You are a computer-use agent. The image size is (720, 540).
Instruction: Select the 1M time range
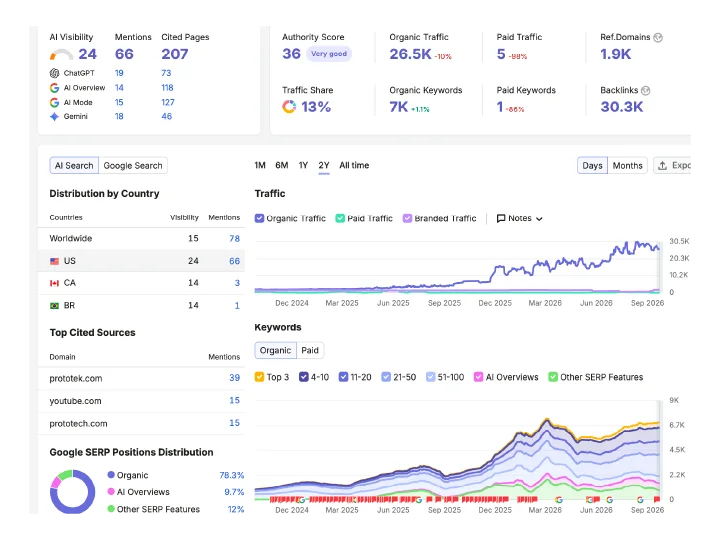[260, 165]
